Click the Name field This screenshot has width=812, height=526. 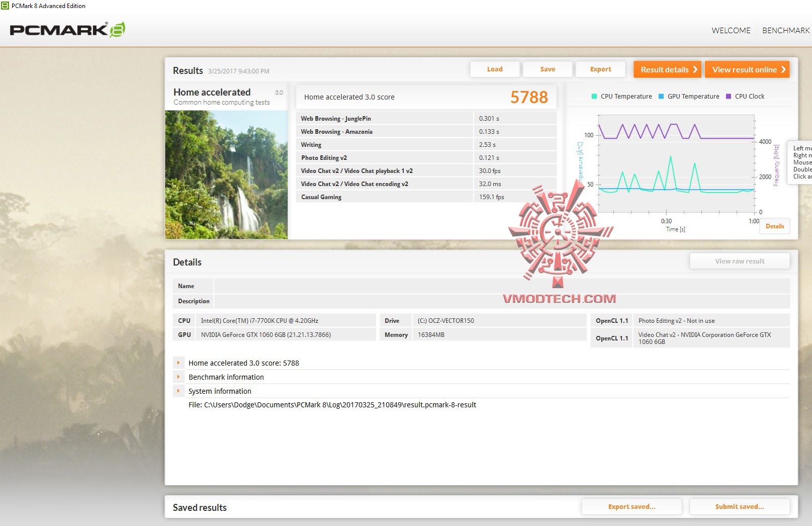point(502,286)
